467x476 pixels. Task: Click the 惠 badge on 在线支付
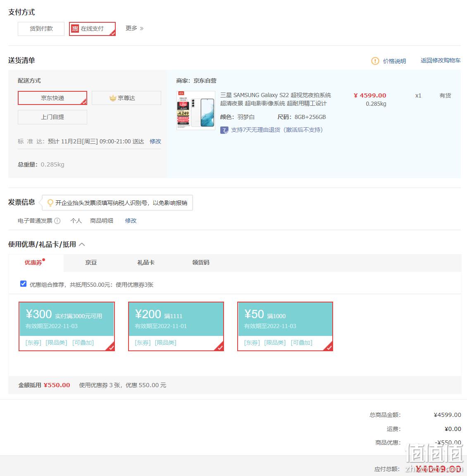coord(75,29)
